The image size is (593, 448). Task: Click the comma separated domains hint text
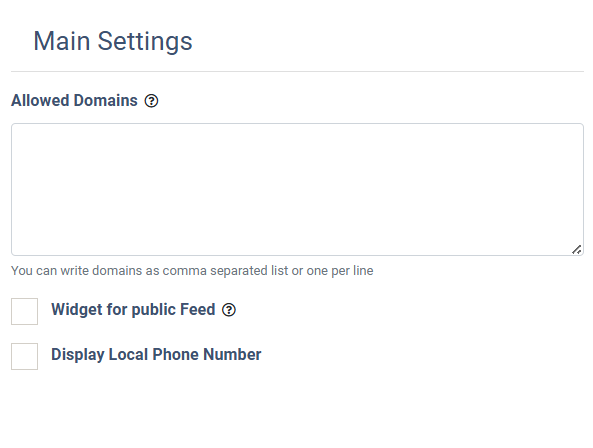[192, 271]
